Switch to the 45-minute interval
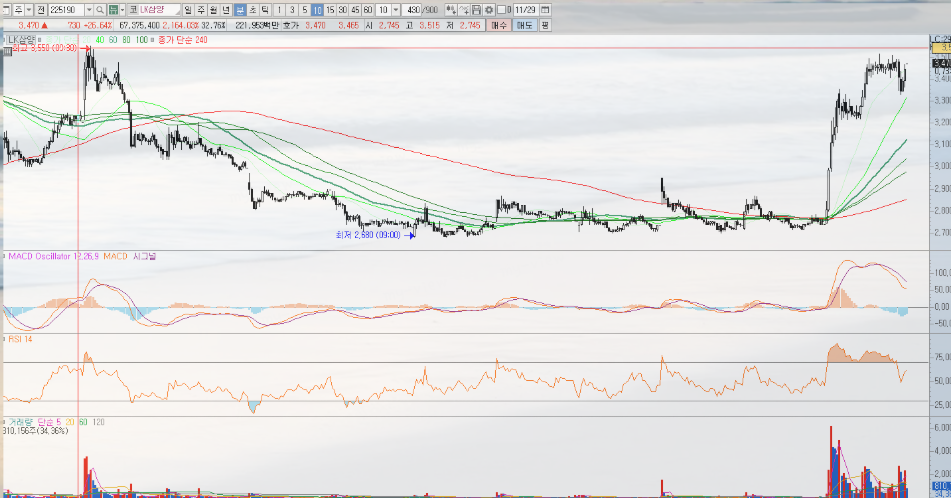The width and height of the screenshot is (951, 498). [x=355, y=10]
